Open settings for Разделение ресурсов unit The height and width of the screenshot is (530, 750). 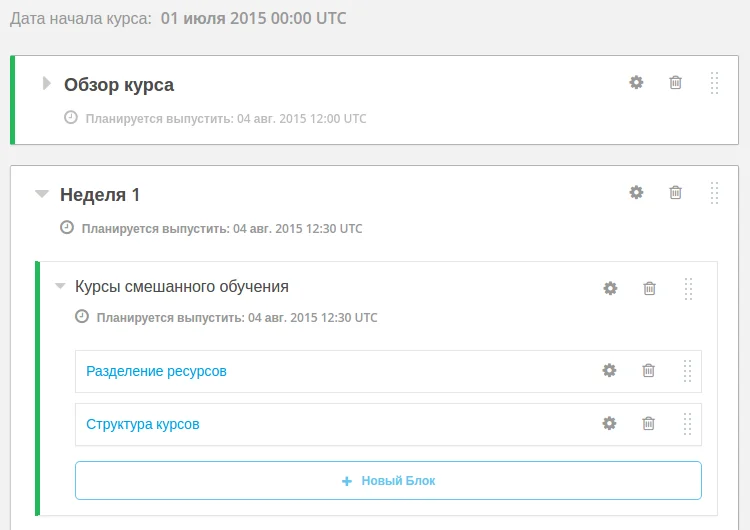pos(609,370)
